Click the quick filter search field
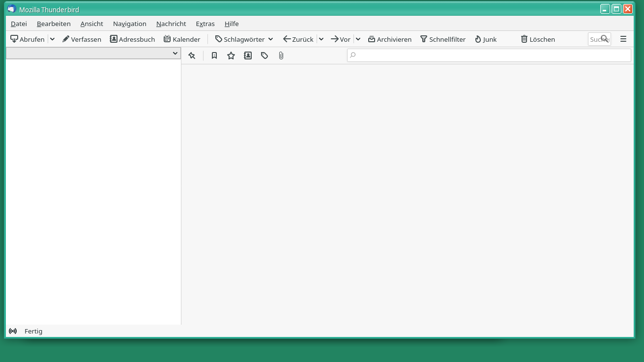 pyautogui.click(x=489, y=56)
